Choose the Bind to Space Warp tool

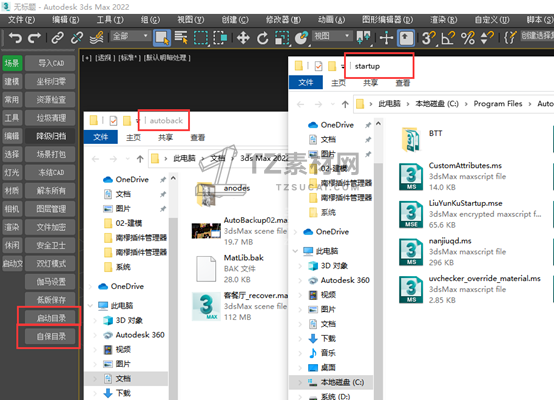pyautogui.click(x=96, y=37)
